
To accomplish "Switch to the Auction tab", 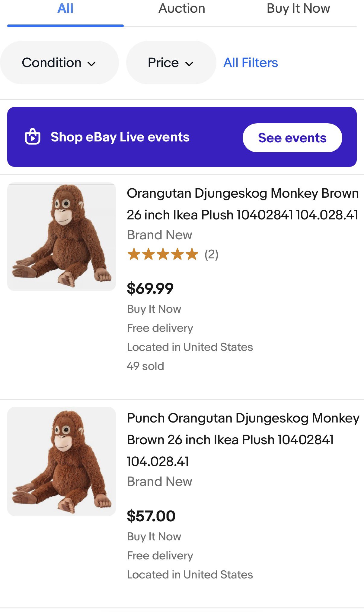I will 182,9.
